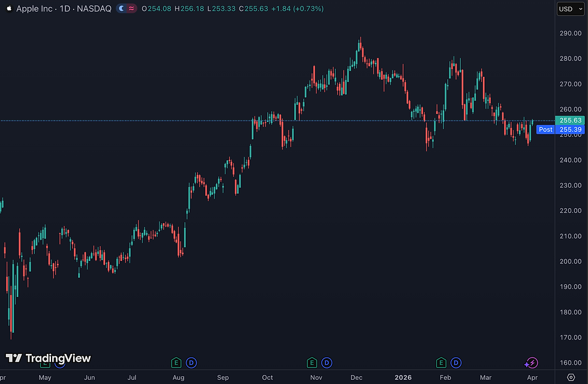Click the 160.00 price axis label
The image size is (588, 384).
[x=571, y=362]
